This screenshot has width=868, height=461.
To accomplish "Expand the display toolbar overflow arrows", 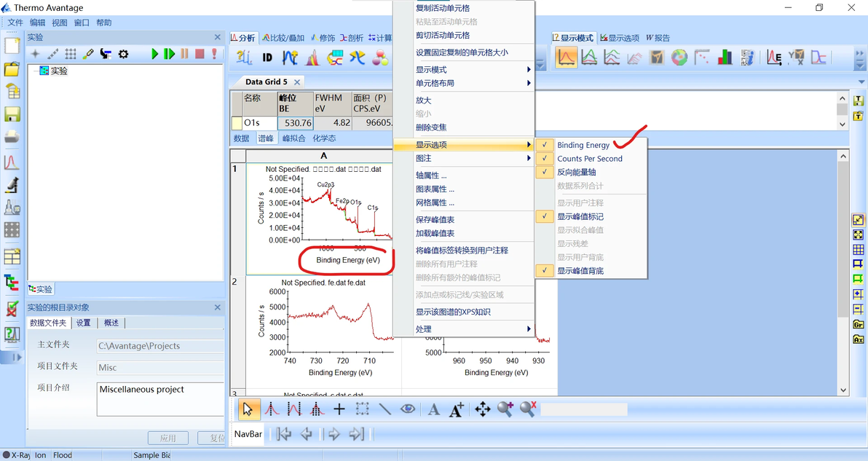I will [x=860, y=58].
